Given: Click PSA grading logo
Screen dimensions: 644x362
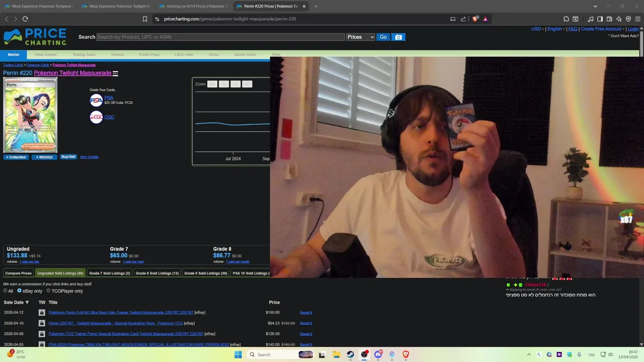Looking at the screenshot, I should click(x=96, y=100).
